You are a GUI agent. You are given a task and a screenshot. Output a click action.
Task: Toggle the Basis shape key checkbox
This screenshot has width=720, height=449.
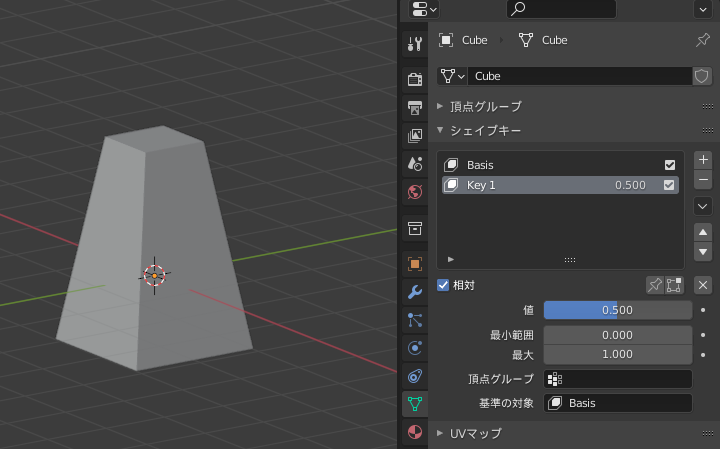click(669, 165)
